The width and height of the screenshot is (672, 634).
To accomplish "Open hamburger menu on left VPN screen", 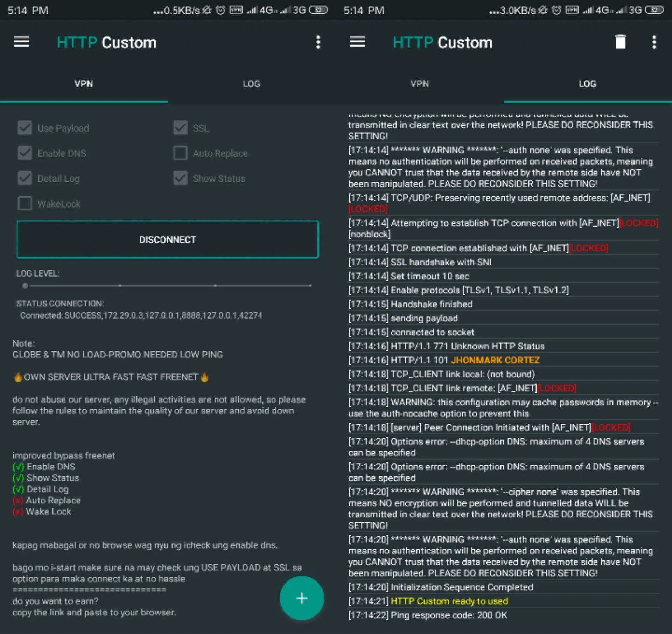I will coord(21,42).
